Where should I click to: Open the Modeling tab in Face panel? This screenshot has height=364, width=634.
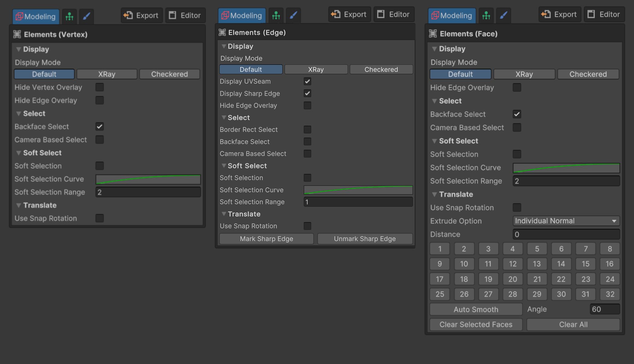point(452,15)
